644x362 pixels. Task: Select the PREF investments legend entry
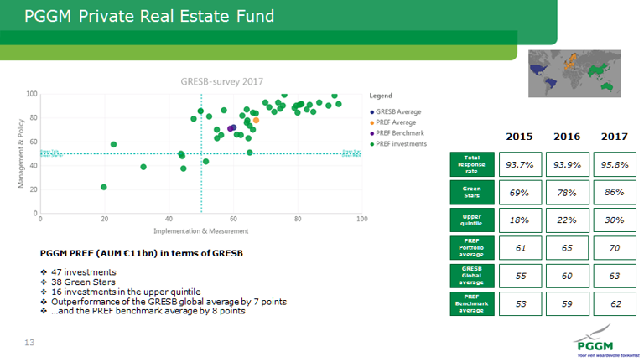tap(401, 144)
